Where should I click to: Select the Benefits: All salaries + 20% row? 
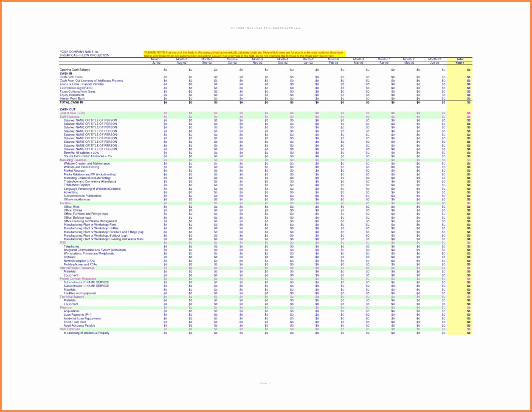click(x=82, y=152)
